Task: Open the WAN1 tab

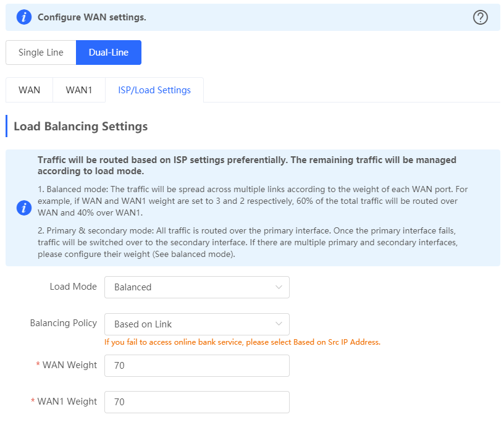Action: (79, 90)
